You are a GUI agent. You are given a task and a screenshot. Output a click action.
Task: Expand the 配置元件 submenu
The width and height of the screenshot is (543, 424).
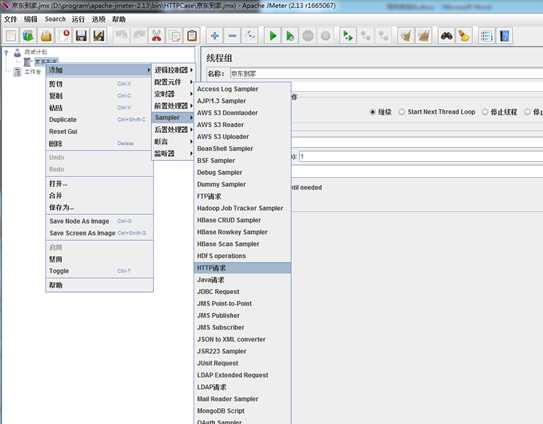coord(173,82)
